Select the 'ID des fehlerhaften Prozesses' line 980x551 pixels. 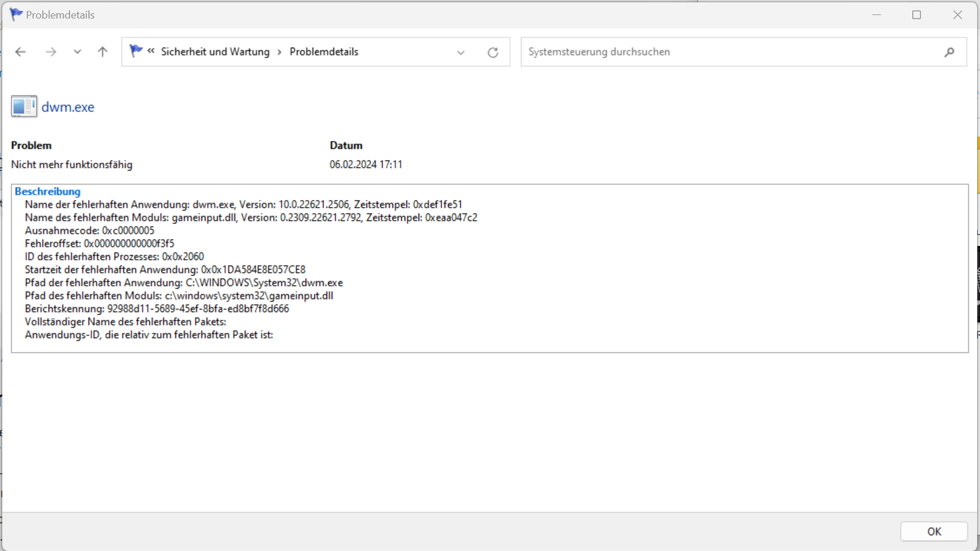click(115, 256)
